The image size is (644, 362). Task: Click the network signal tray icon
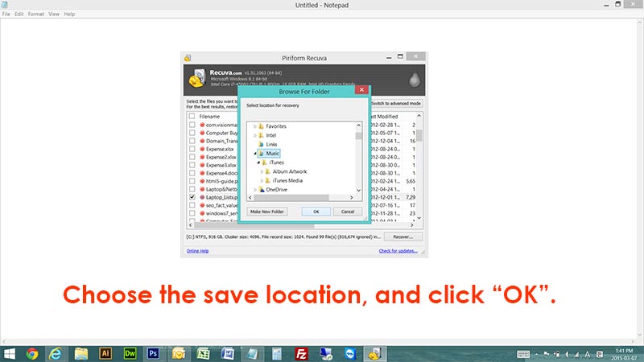[576, 354]
